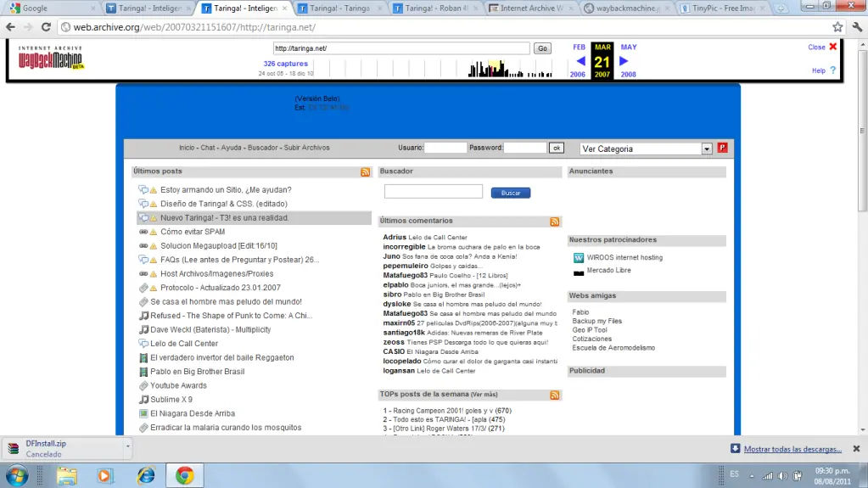
Task: Open the Subir Archivos menu link
Action: point(306,148)
